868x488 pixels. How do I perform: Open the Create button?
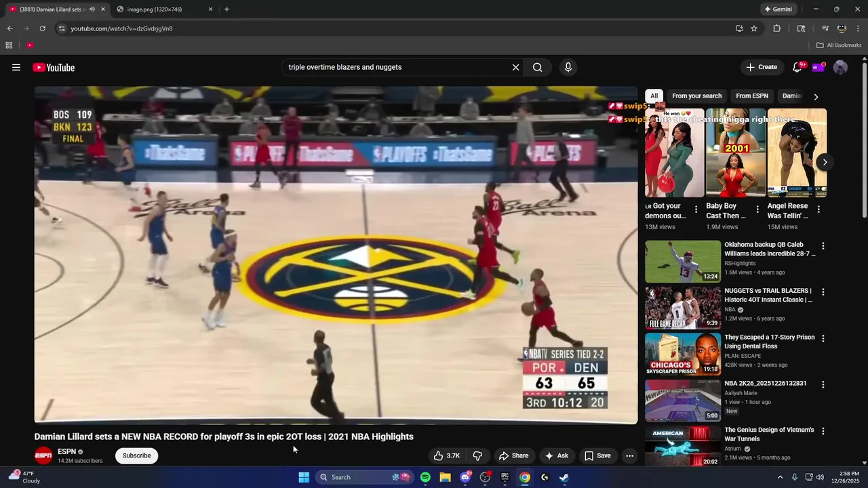(761, 67)
